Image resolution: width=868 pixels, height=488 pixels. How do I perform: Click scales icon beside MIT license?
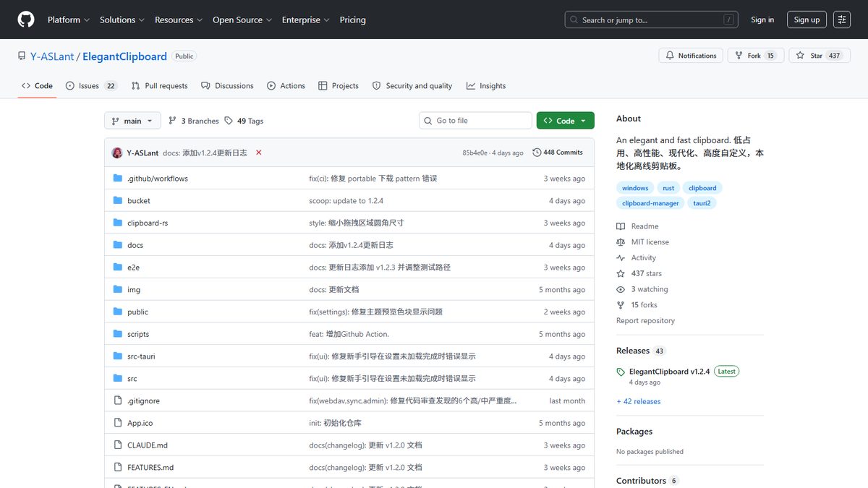(621, 242)
